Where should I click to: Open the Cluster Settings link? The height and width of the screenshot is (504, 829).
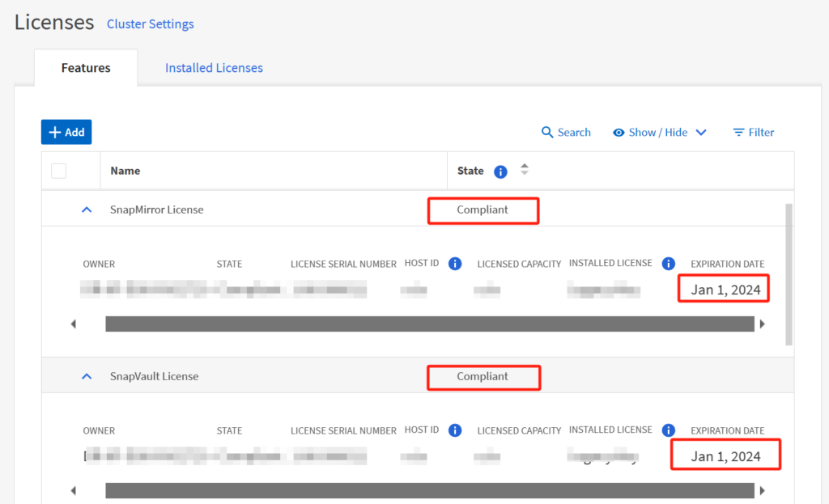pyautogui.click(x=150, y=23)
